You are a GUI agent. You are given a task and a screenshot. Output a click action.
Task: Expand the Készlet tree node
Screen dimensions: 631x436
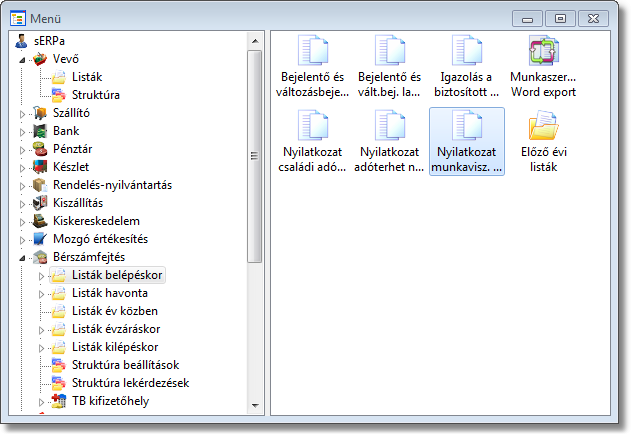tap(23, 168)
